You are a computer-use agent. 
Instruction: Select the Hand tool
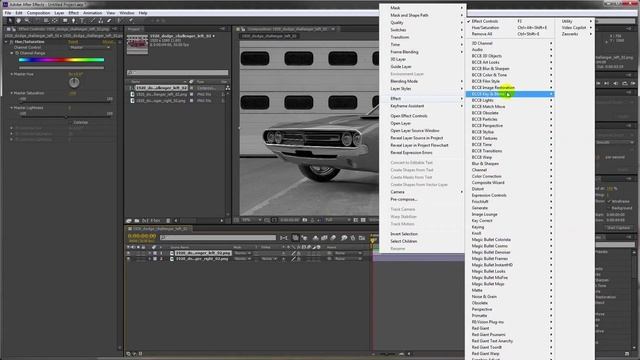tap(18, 20)
